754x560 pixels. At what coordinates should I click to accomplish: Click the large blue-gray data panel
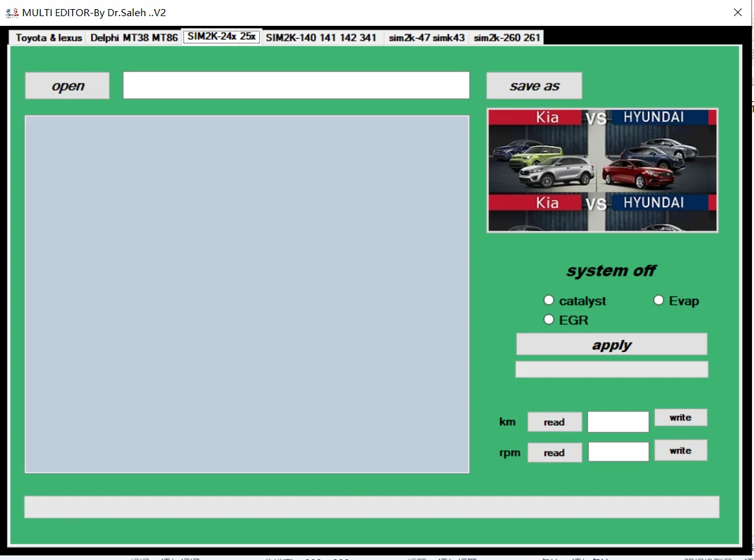247,294
